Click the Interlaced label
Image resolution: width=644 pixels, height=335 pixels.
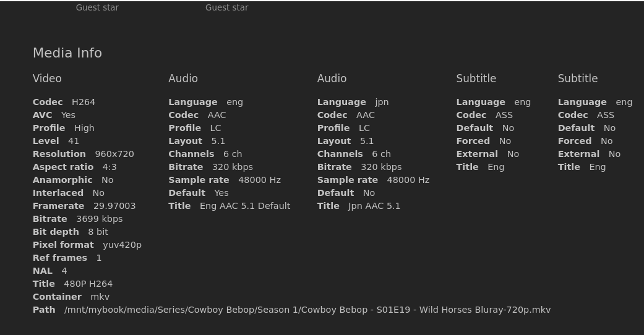[x=58, y=193]
